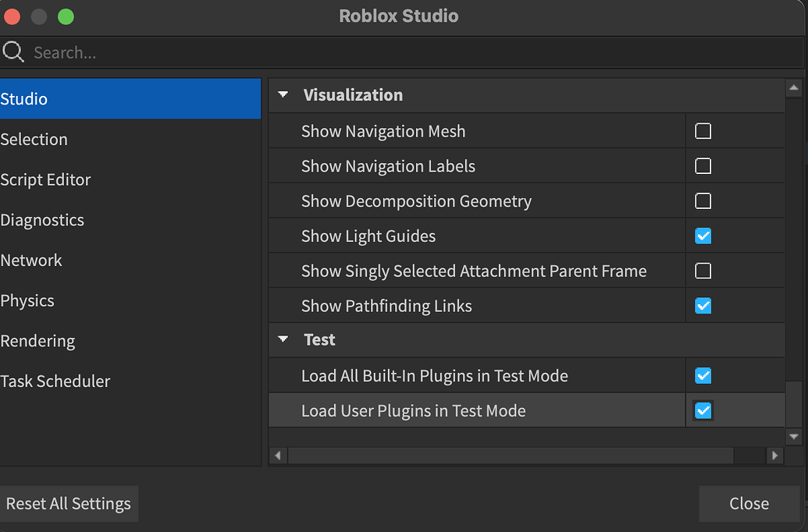808x532 pixels.
Task: Enable Show Navigation Labels checkbox
Action: point(703,166)
